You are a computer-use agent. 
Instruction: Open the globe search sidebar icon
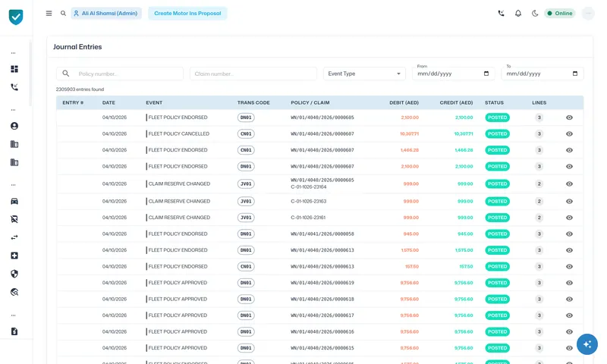[x=14, y=292]
